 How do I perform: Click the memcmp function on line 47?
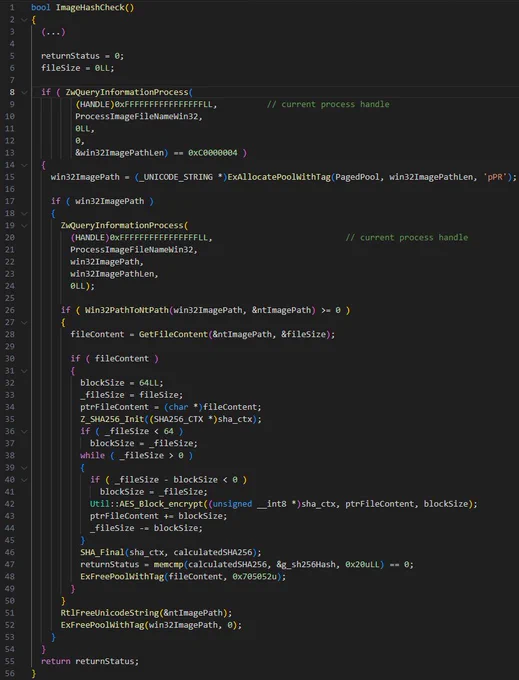point(169,564)
